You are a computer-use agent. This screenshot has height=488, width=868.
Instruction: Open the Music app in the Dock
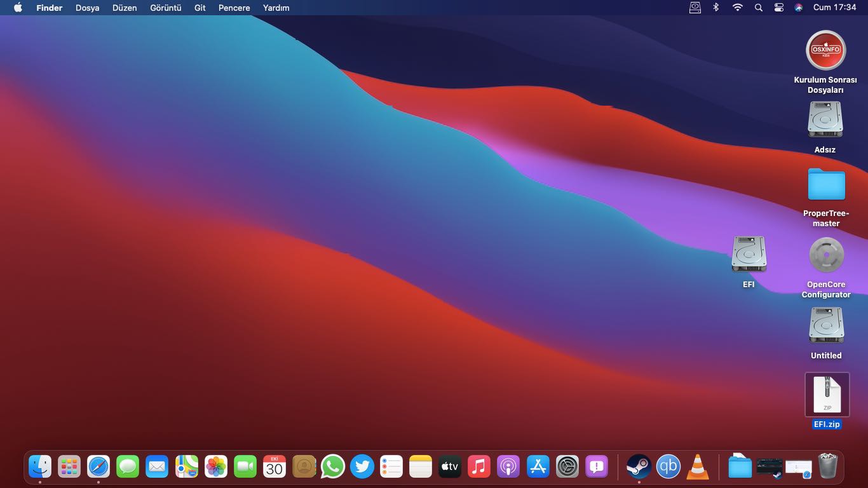(x=479, y=466)
